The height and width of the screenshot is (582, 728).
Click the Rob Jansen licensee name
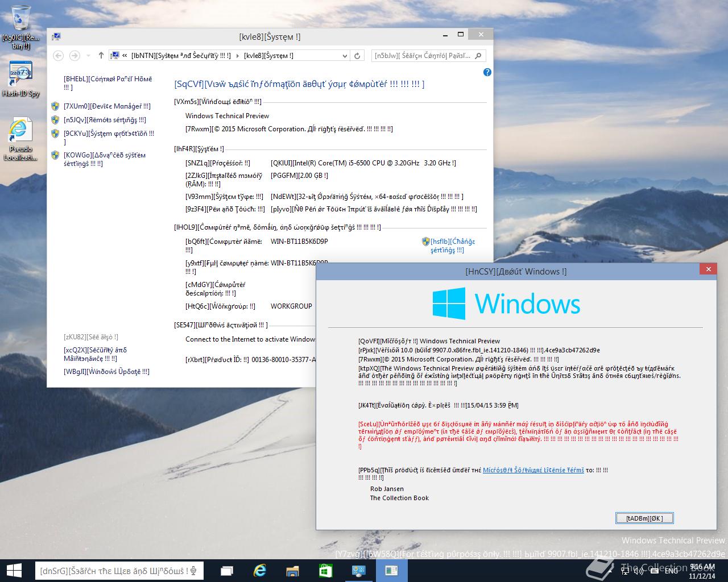pos(387,489)
